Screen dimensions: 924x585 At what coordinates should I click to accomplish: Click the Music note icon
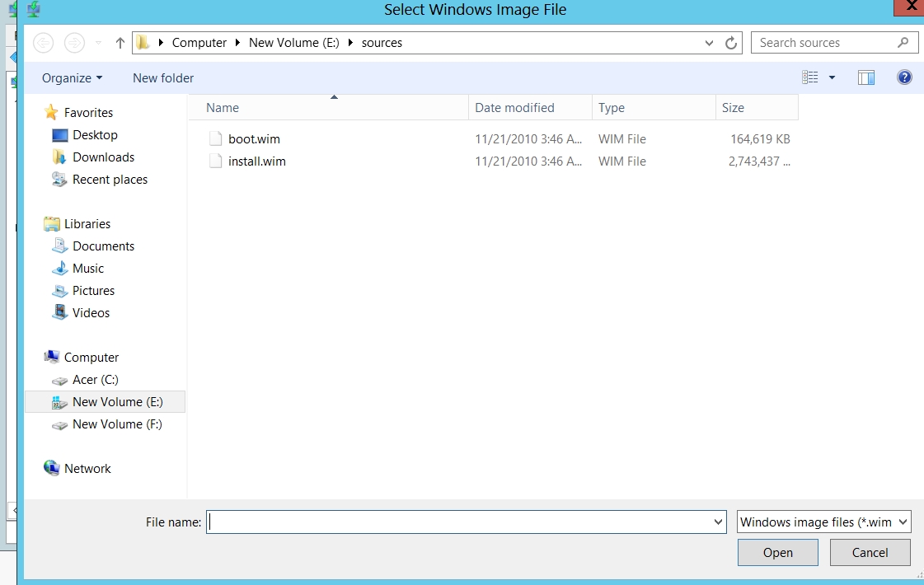coord(59,268)
